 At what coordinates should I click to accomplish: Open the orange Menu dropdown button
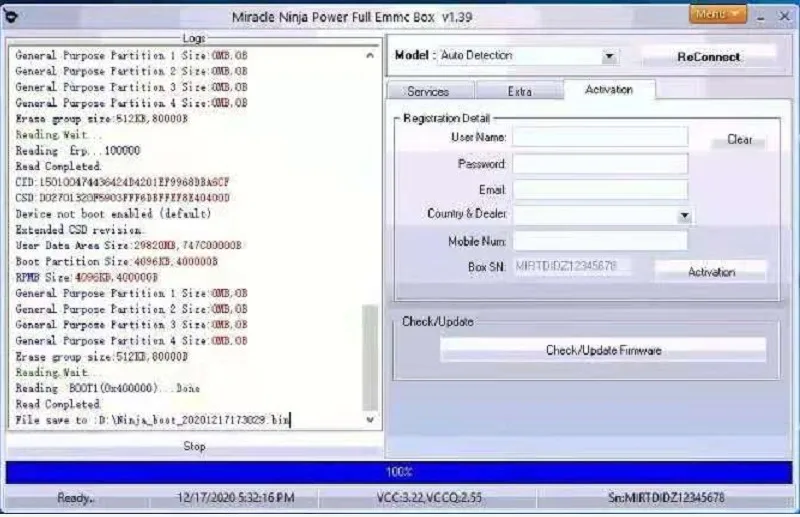(718, 14)
